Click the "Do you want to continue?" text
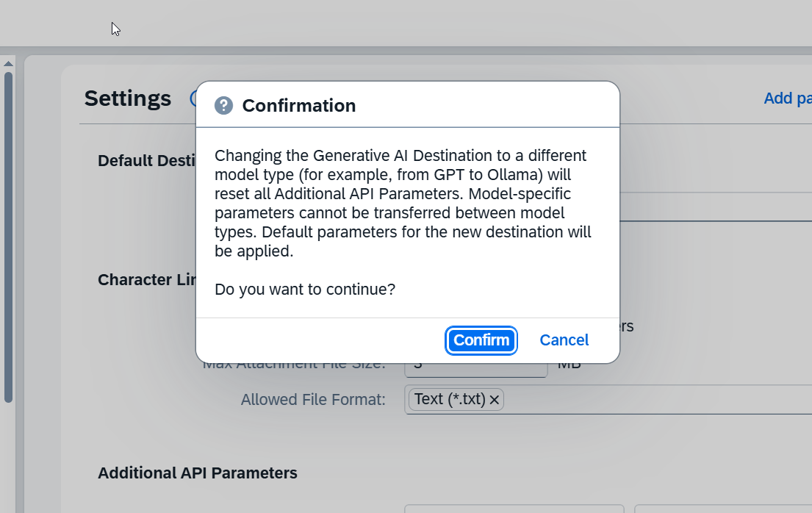 coord(304,290)
